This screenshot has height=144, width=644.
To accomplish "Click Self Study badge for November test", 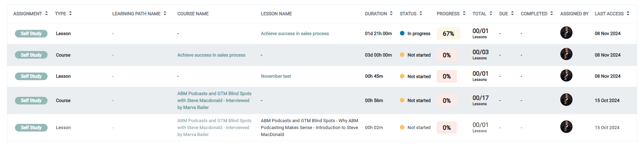I will tap(31, 76).
